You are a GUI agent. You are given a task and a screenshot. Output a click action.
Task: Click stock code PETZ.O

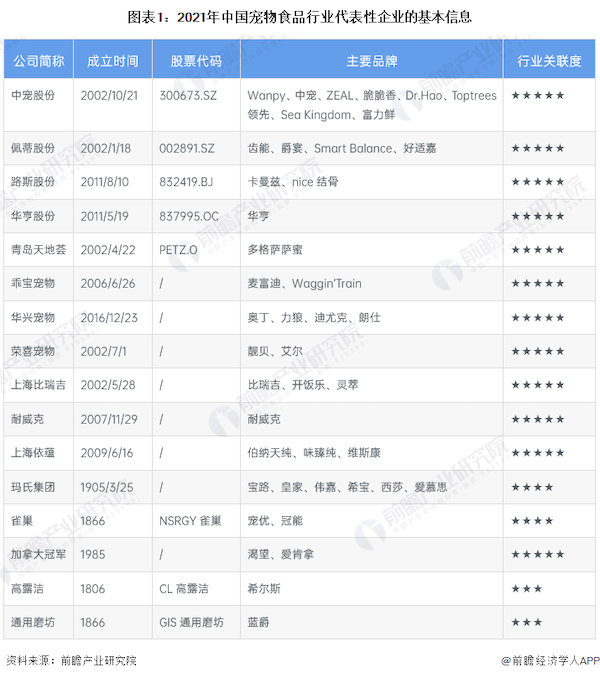point(178,249)
